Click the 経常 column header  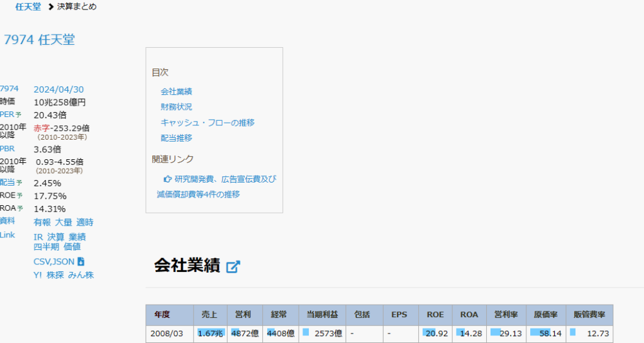pyautogui.click(x=281, y=315)
